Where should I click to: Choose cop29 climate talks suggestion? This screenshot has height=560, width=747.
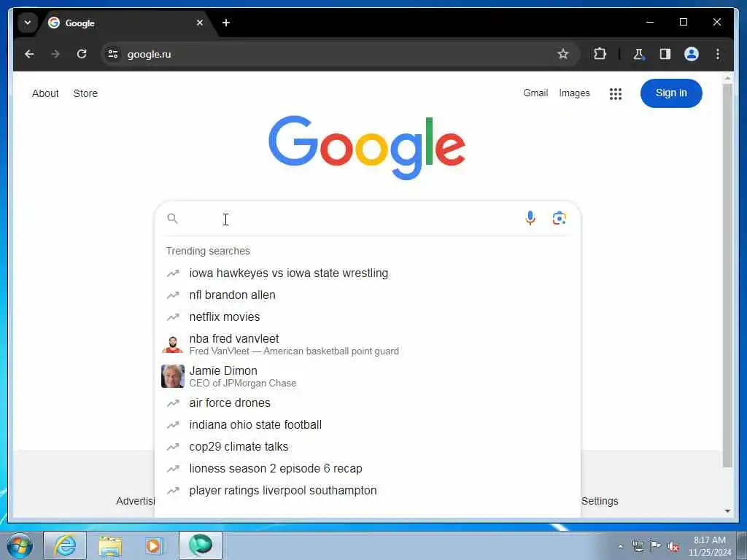pos(368,447)
